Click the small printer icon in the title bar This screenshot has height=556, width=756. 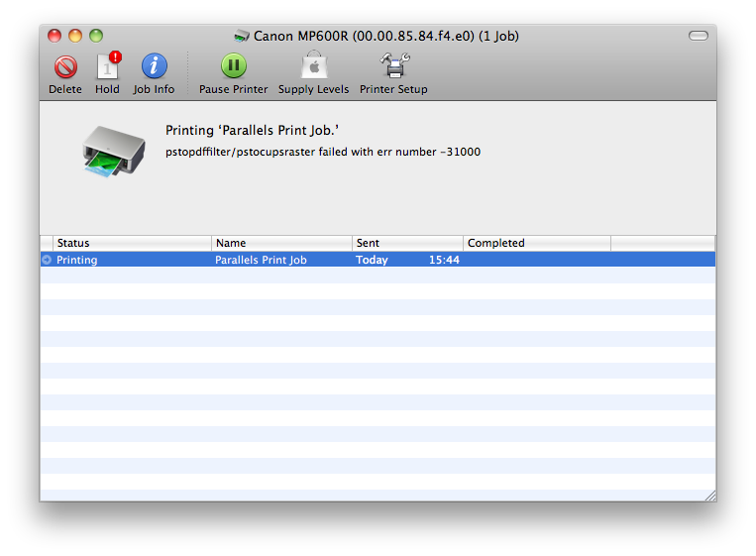pos(242,36)
